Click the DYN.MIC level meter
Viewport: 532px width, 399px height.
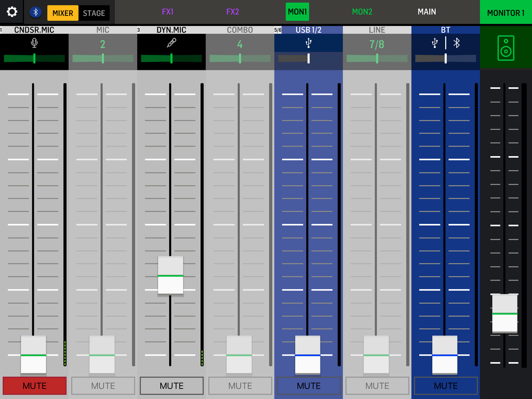(202, 224)
